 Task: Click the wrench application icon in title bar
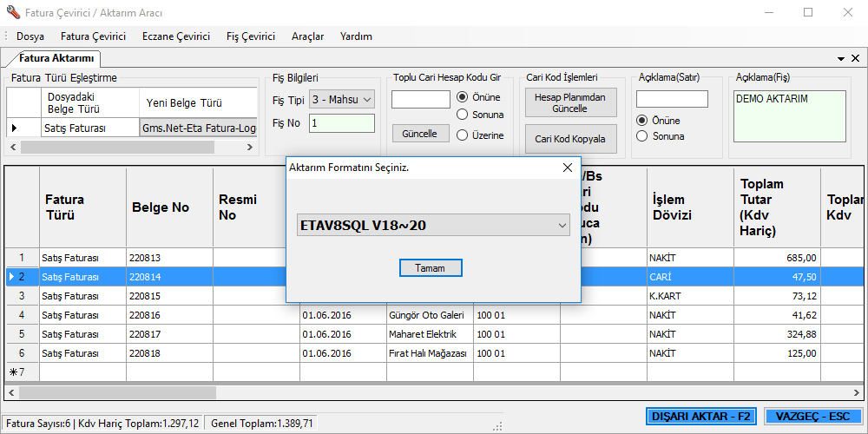point(10,13)
